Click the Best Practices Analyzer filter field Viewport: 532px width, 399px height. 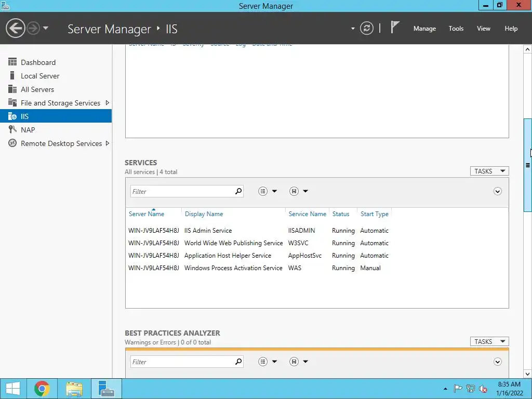(182, 362)
